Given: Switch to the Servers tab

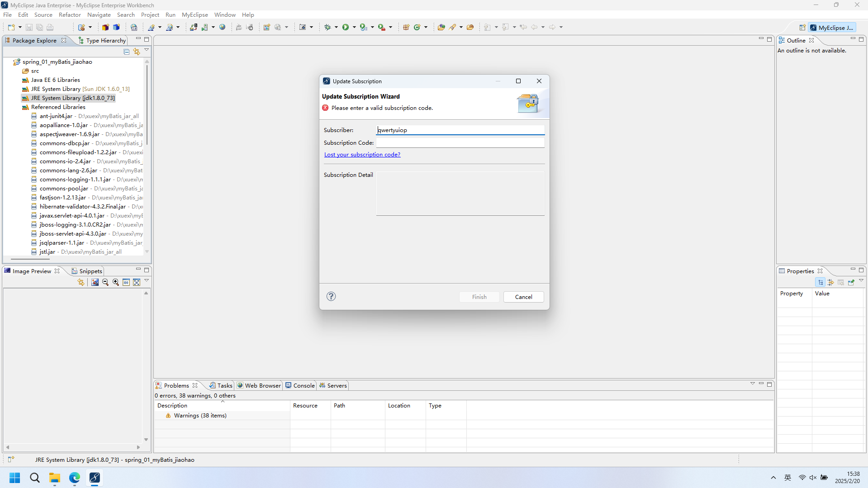Looking at the screenshot, I should (333, 385).
